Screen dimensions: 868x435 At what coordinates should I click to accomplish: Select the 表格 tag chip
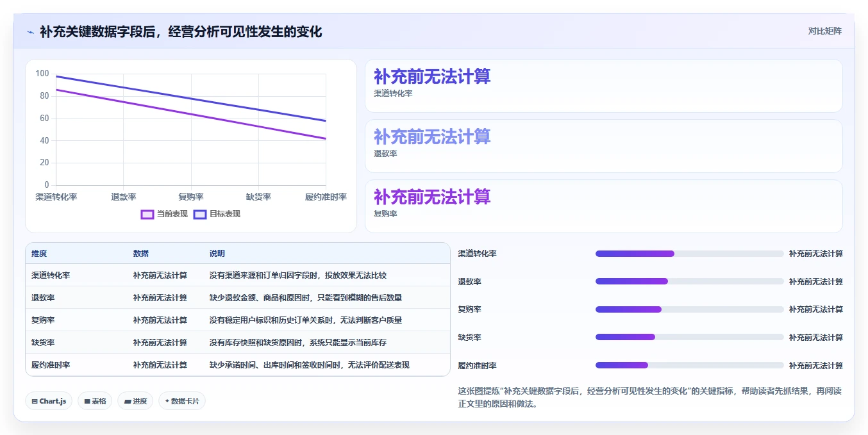pos(95,401)
